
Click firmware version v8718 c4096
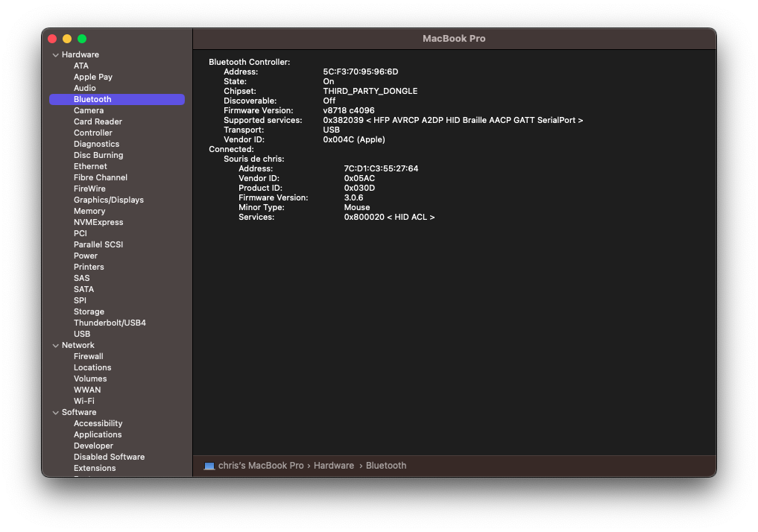[x=349, y=110]
